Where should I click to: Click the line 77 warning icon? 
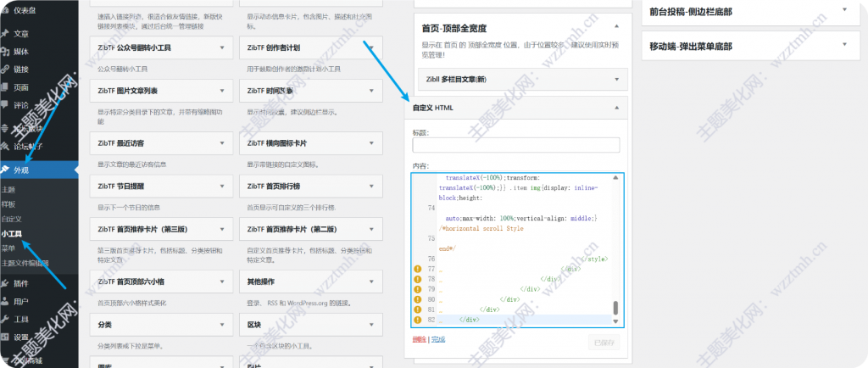[x=418, y=269]
